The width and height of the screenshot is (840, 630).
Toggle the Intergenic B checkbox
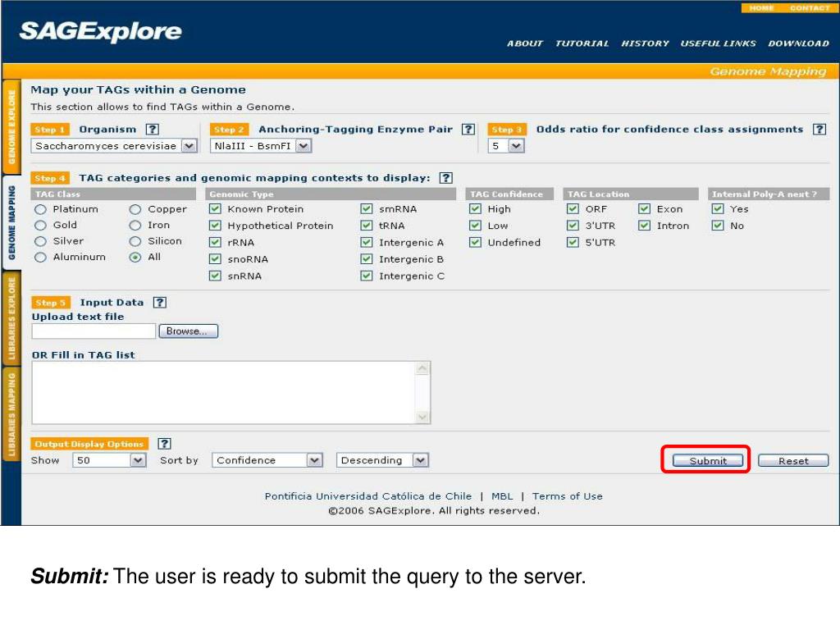[367, 259]
